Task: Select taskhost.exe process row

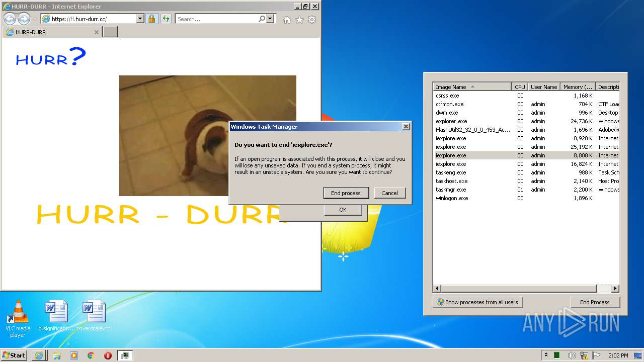Action: point(526,181)
